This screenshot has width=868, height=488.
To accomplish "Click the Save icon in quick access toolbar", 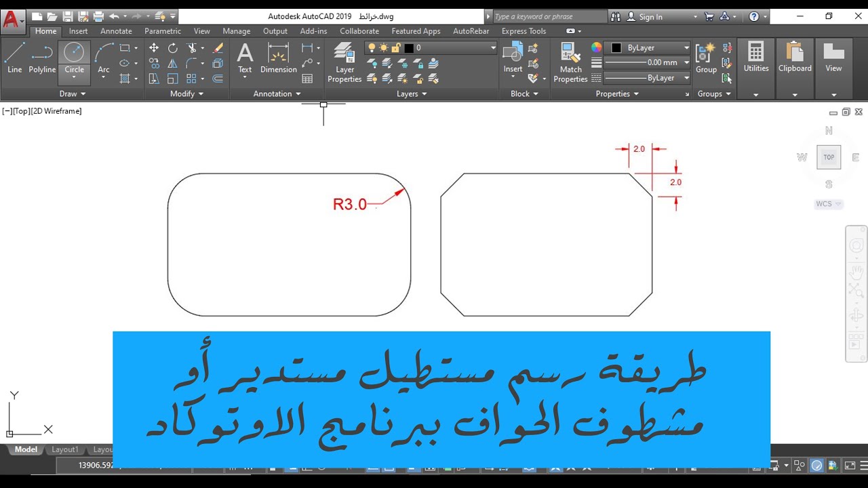I will pos(67,16).
